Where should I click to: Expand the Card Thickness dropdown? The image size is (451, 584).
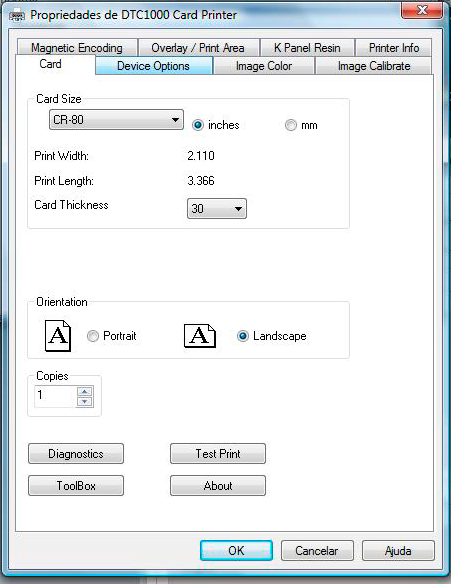tap(217, 209)
